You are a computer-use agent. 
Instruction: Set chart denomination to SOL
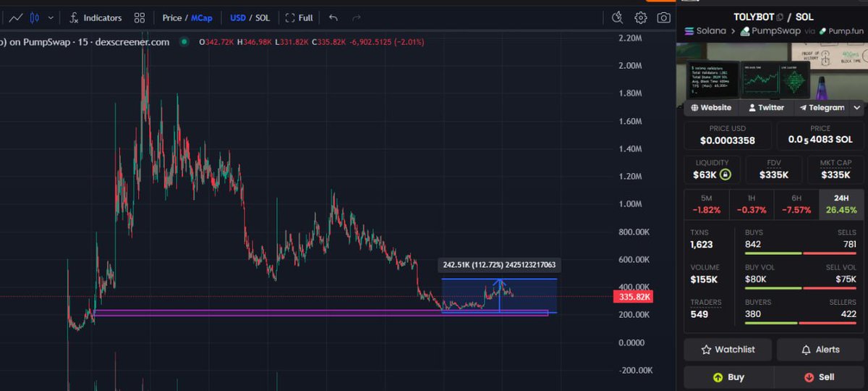pos(263,17)
